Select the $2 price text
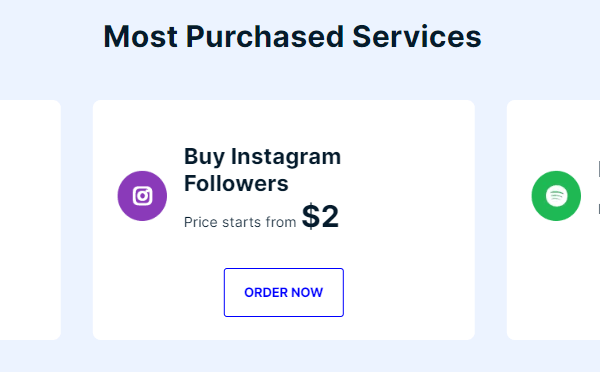Viewport: 600px width, 372px height. coord(320,217)
